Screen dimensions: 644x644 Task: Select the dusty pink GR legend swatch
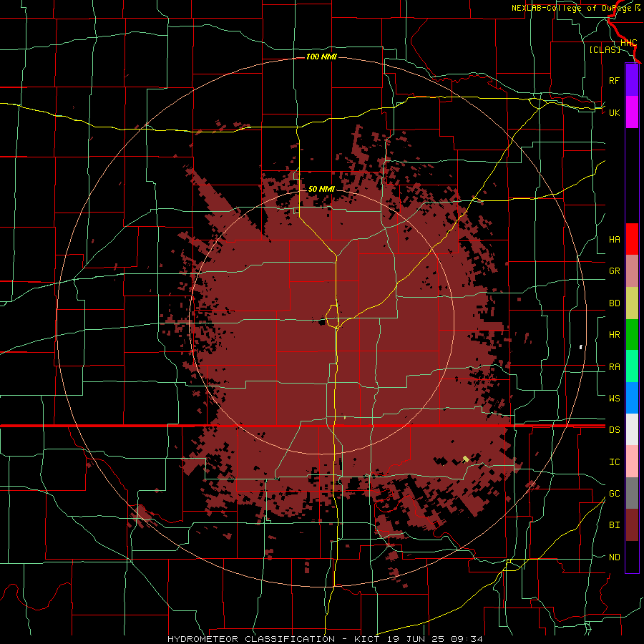(x=632, y=271)
